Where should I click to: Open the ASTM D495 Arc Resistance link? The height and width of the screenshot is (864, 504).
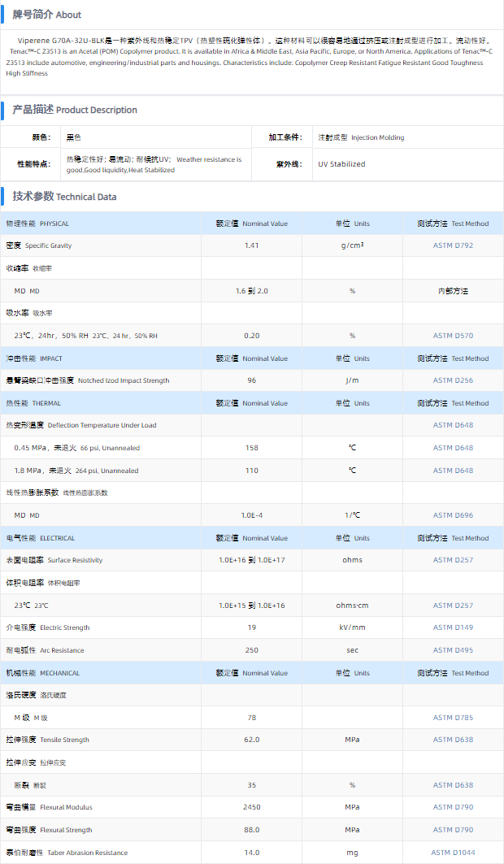tap(453, 650)
